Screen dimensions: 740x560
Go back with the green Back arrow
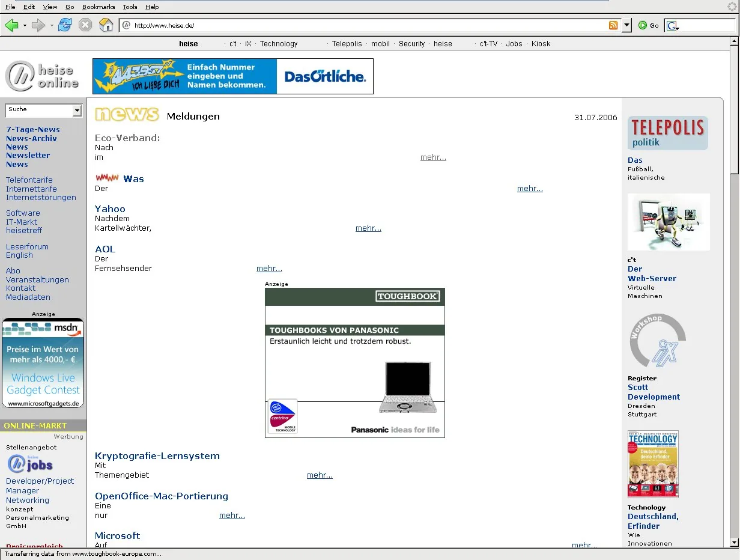tap(11, 25)
